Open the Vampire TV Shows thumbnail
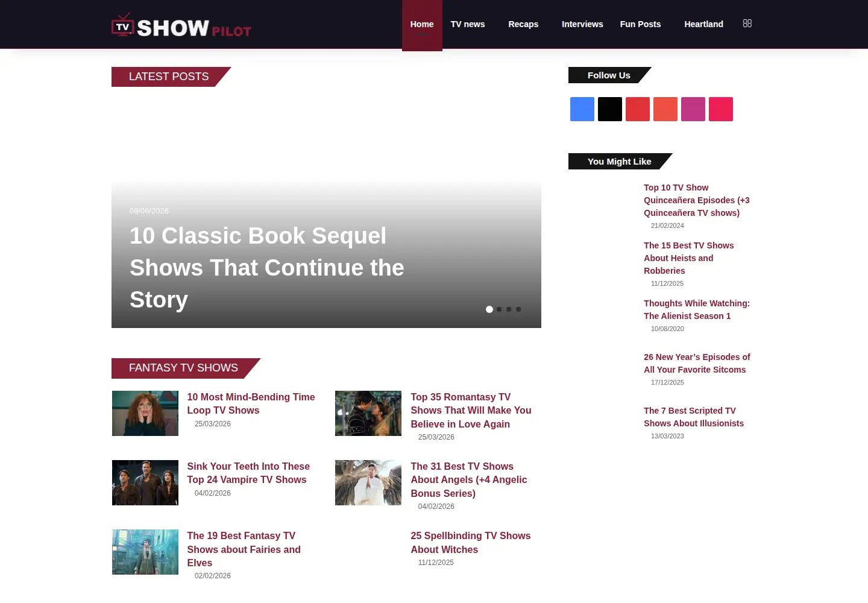This screenshot has width=868, height=603. 145,482
